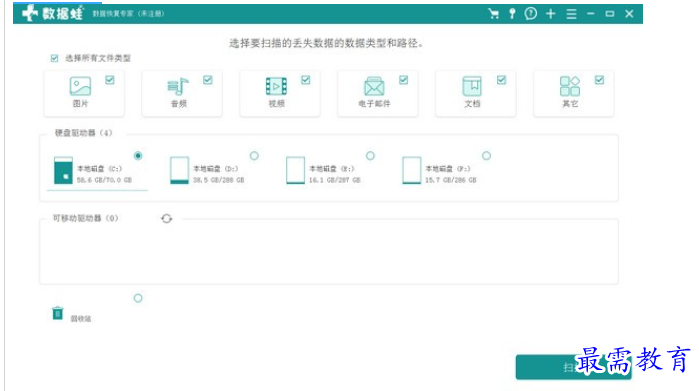
Task: Close the data recovery window
Action: click(x=629, y=14)
